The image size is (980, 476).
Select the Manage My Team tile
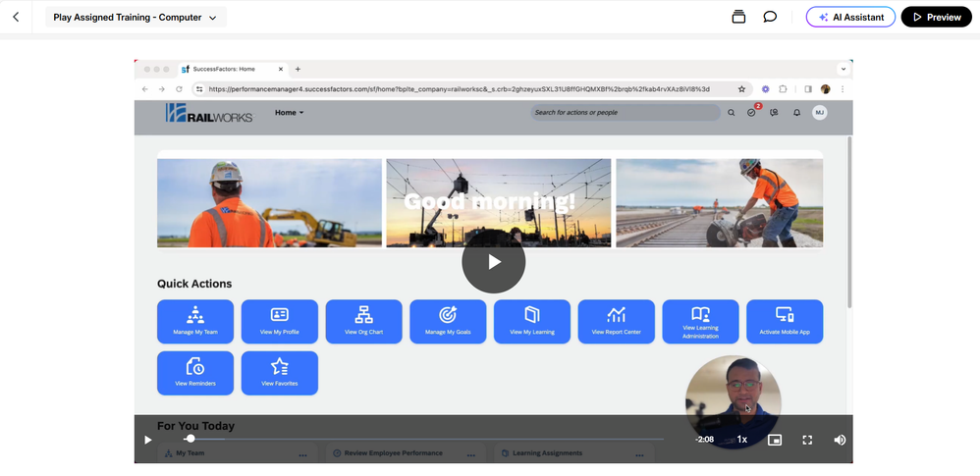[195, 321]
